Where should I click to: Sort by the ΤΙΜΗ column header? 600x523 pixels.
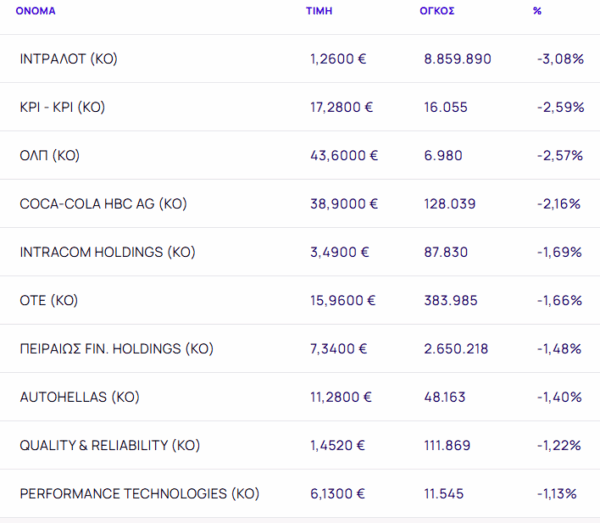[319, 12]
